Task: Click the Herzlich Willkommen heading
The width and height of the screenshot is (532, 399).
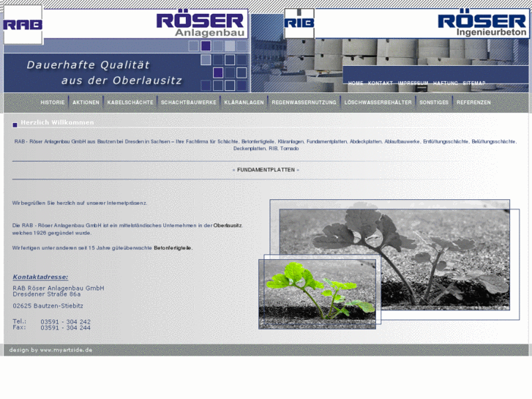Action: click(57, 122)
